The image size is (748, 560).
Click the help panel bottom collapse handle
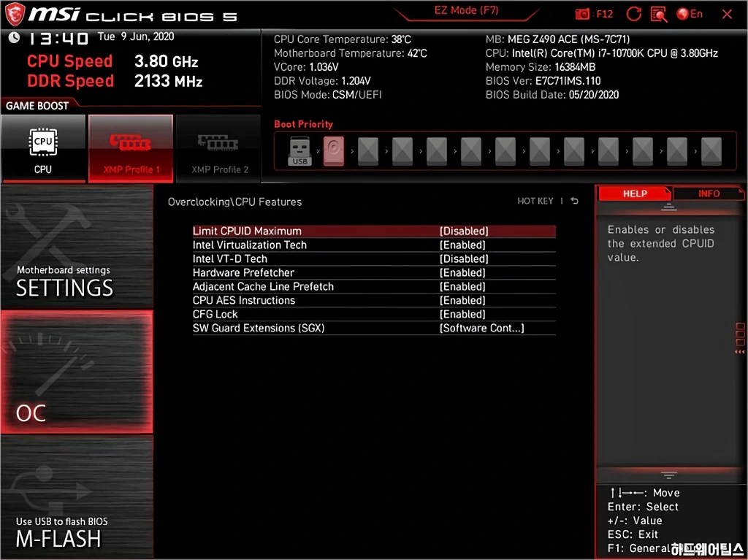[x=668, y=475]
